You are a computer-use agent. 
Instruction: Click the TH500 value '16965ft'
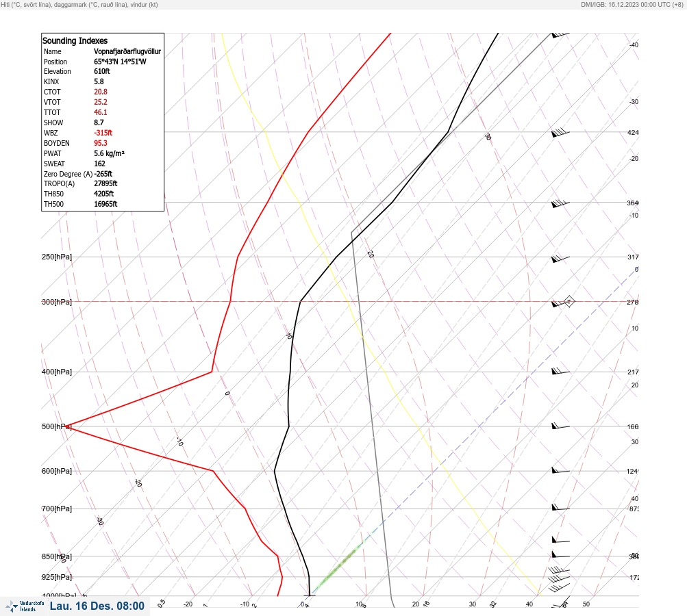click(105, 204)
